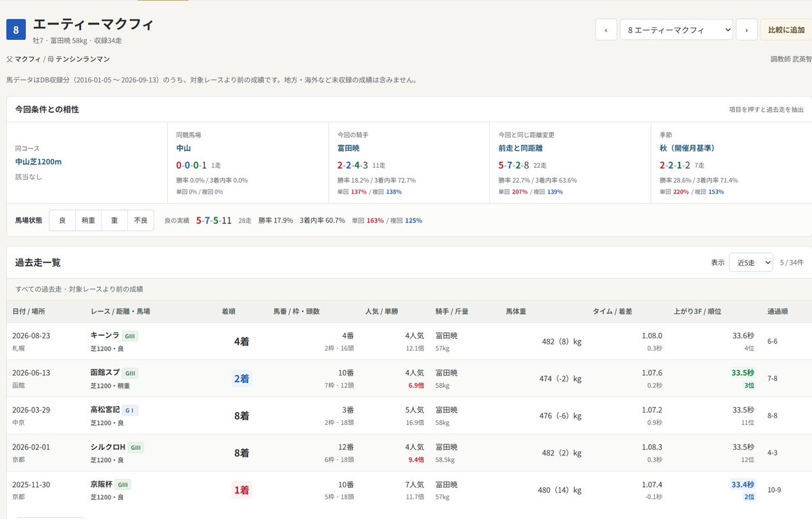
Task: Go to the next horse using right chevron
Action: pyautogui.click(x=746, y=30)
